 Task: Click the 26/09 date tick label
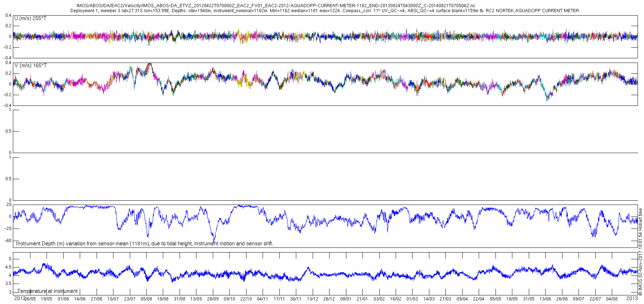(x=213, y=299)
